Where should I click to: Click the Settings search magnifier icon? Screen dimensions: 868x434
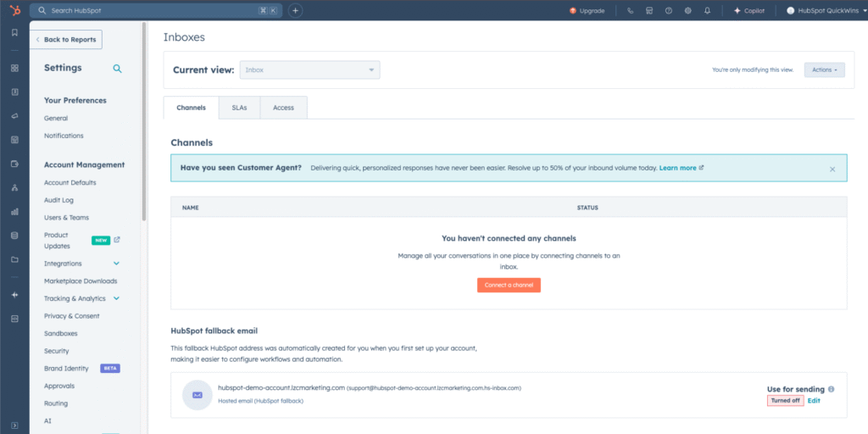117,69
